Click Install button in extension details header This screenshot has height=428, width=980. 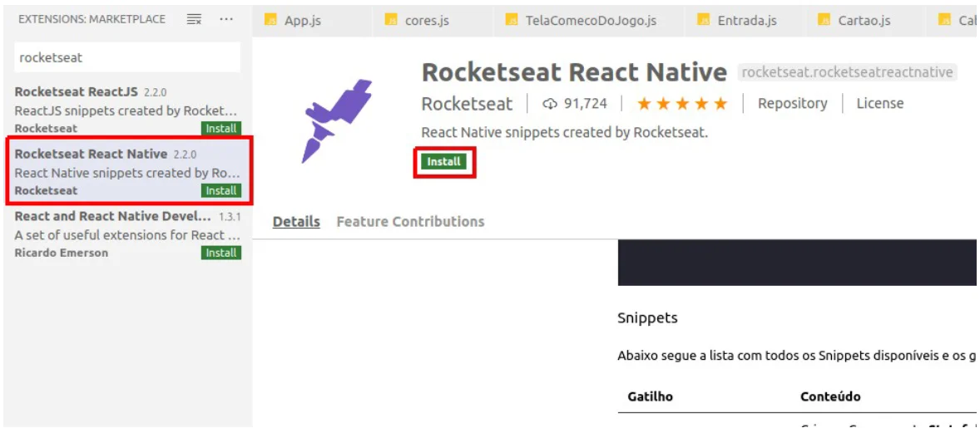[x=443, y=161]
